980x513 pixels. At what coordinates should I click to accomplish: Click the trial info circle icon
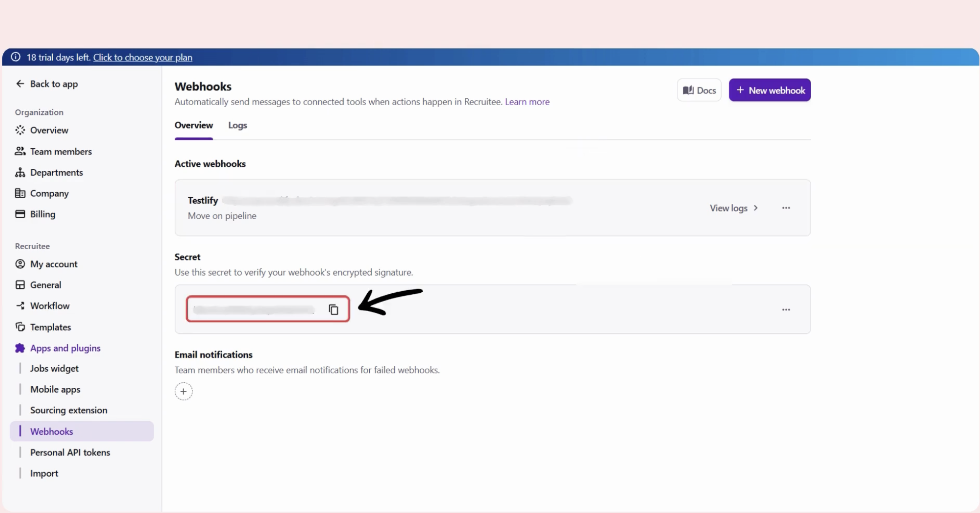pos(16,57)
